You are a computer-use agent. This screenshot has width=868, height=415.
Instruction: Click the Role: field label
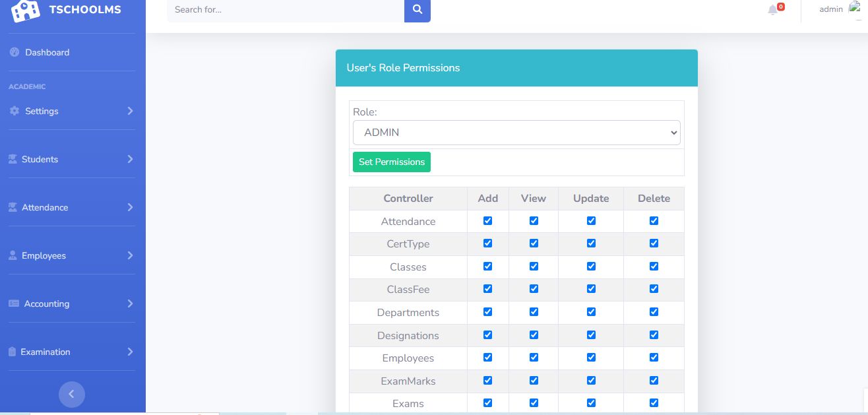point(365,112)
